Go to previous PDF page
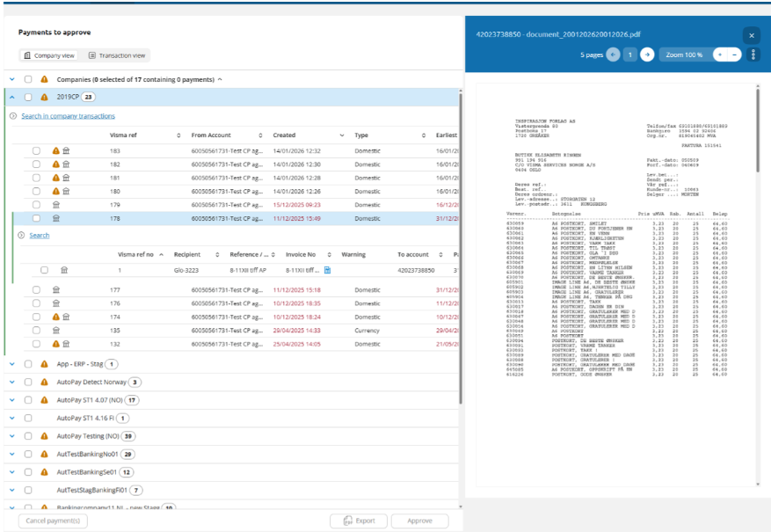The height and width of the screenshot is (532, 771). (x=613, y=55)
